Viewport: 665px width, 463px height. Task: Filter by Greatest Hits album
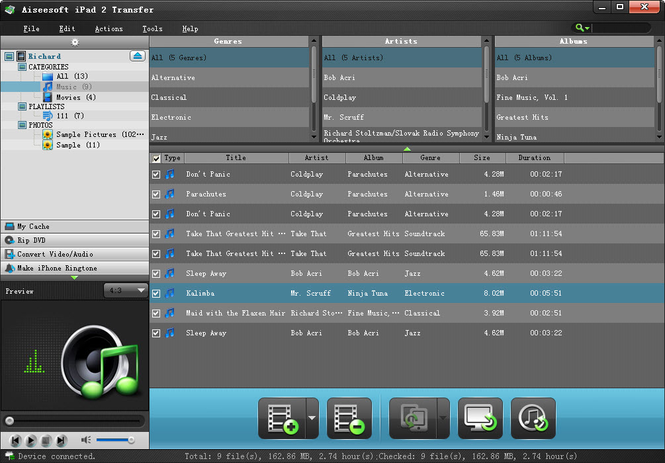(575, 117)
